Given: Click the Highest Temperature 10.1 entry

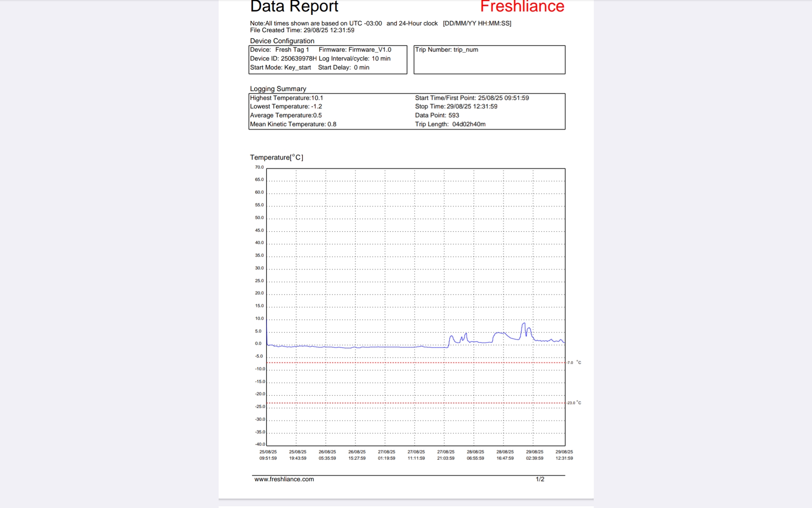Looking at the screenshot, I should 286,98.
